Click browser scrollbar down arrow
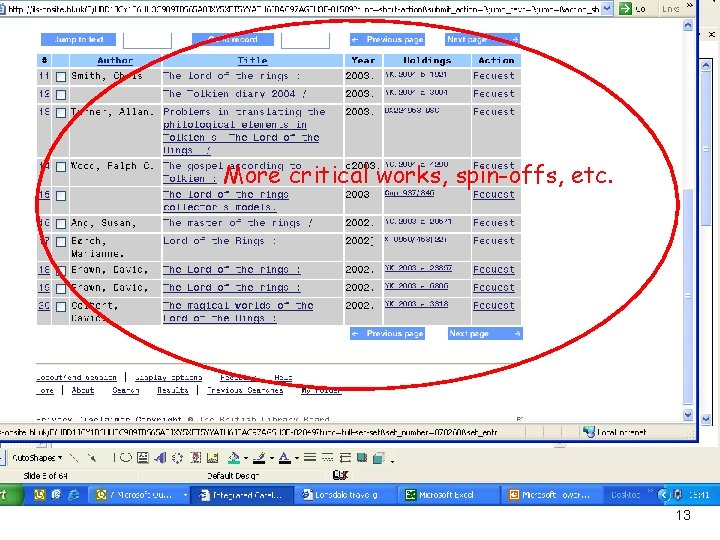The image size is (720, 540). [x=687, y=415]
